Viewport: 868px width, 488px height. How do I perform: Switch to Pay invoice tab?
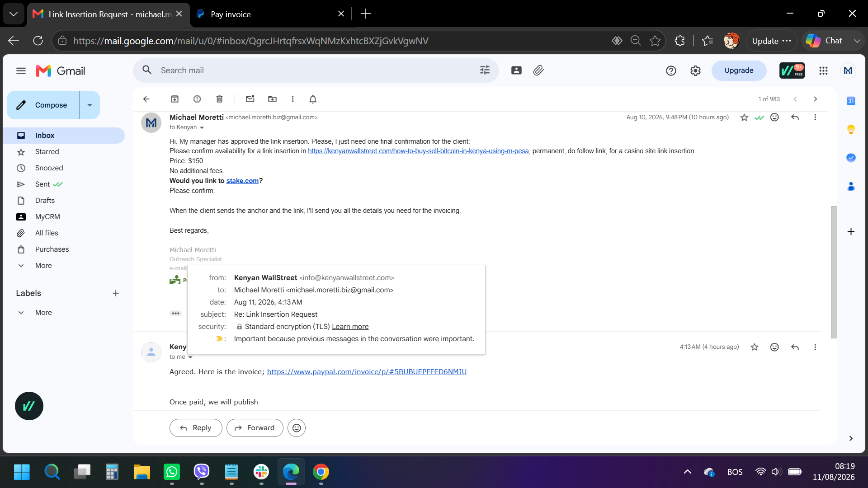pyautogui.click(x=271, y=14)
